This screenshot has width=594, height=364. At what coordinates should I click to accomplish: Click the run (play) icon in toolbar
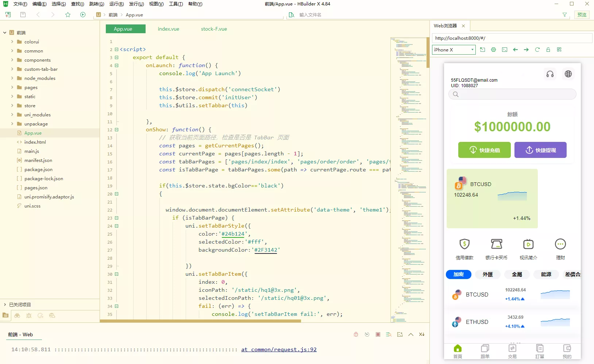pyautogui.click(x=83, y=15)
